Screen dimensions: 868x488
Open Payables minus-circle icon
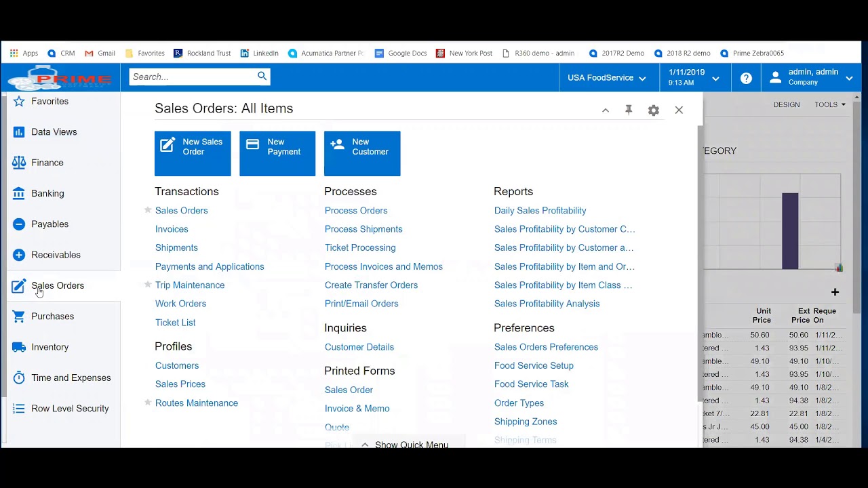pos(19,224)
